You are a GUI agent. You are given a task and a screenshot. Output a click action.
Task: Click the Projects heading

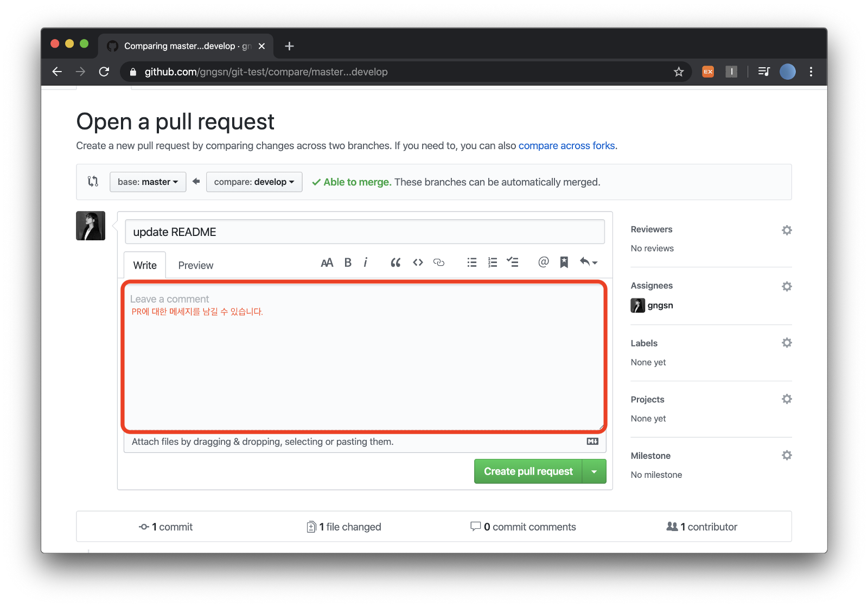(x=647, y=399)
